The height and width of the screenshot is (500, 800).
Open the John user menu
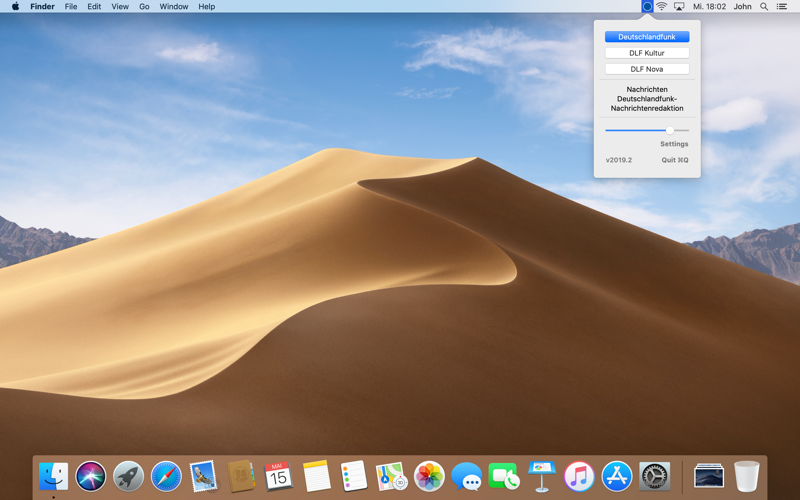click(x=742, y=7)
